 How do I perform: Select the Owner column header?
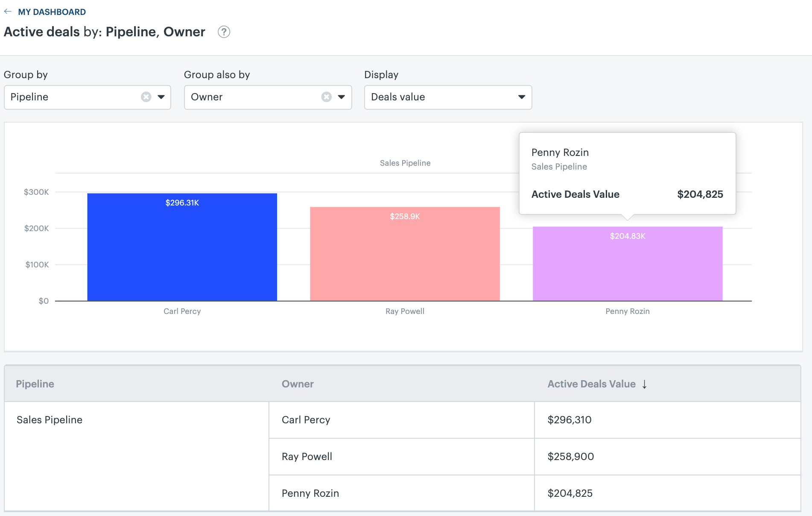click(298, 384)
